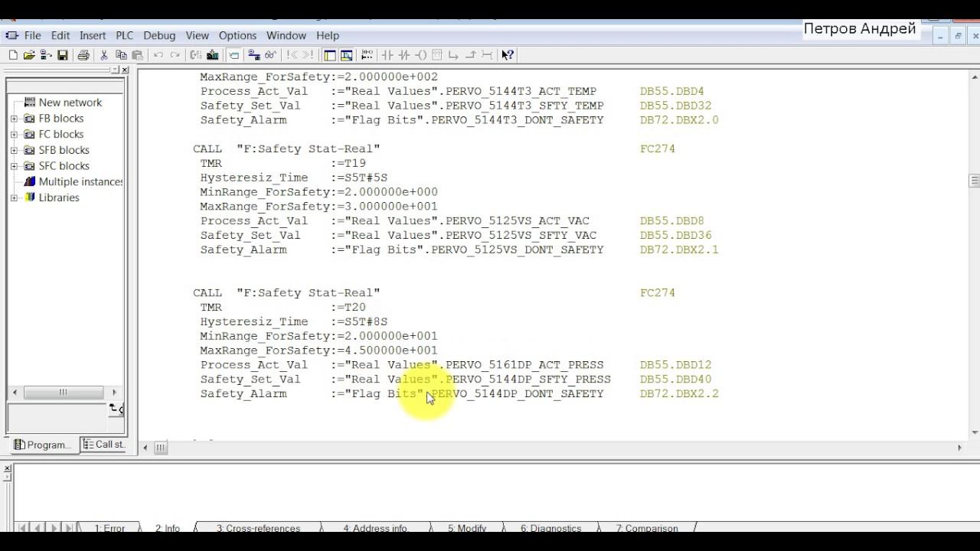Image resolution: width=980 pixels, height=551 pixels.
Task: Open the 2: Info output tab
Action: (x=168, y=528)
